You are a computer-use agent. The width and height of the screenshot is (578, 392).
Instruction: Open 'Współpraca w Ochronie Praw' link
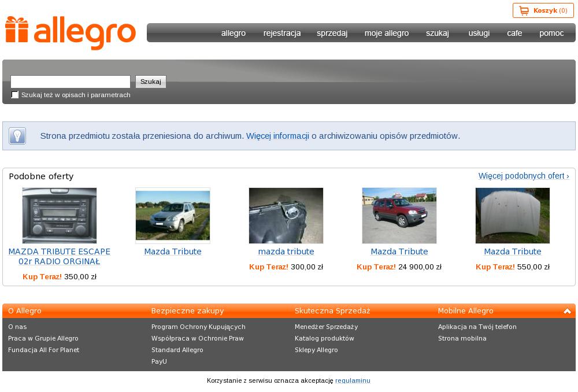(x=198, y=339)
